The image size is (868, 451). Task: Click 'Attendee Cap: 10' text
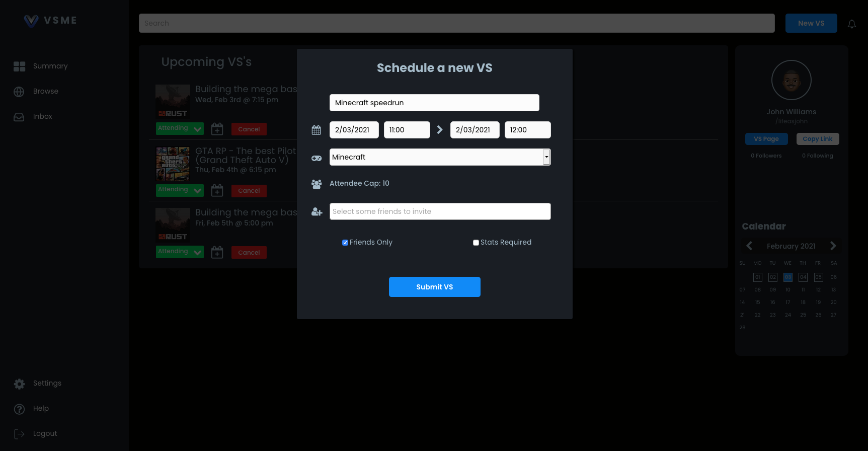359,183
